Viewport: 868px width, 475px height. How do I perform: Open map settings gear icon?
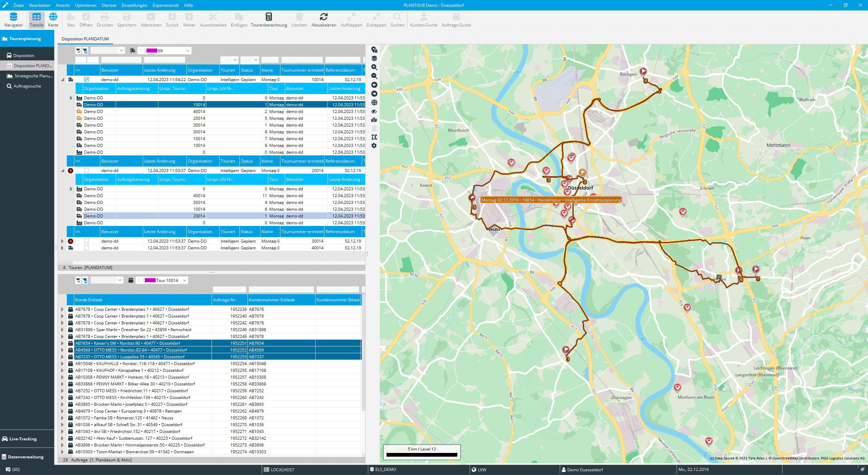point(374,146)
